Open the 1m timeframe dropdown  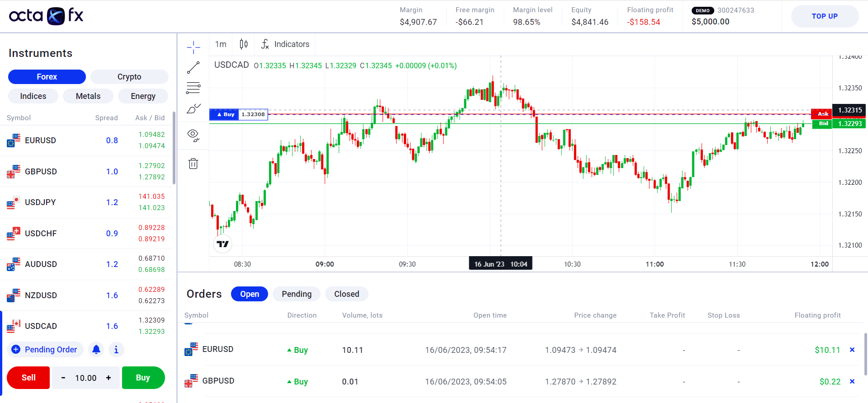[221, 44]
